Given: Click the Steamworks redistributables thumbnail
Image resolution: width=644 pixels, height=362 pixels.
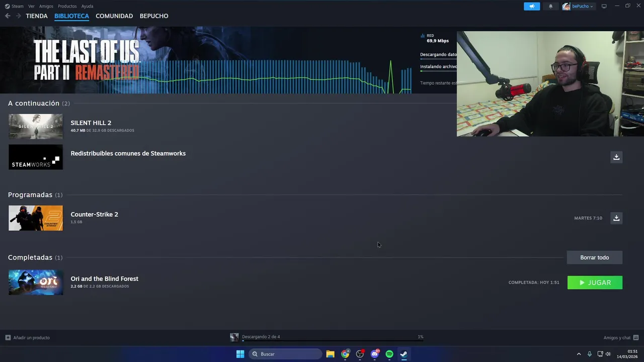Looking at the screenshot, I should [x=36, y=157].
